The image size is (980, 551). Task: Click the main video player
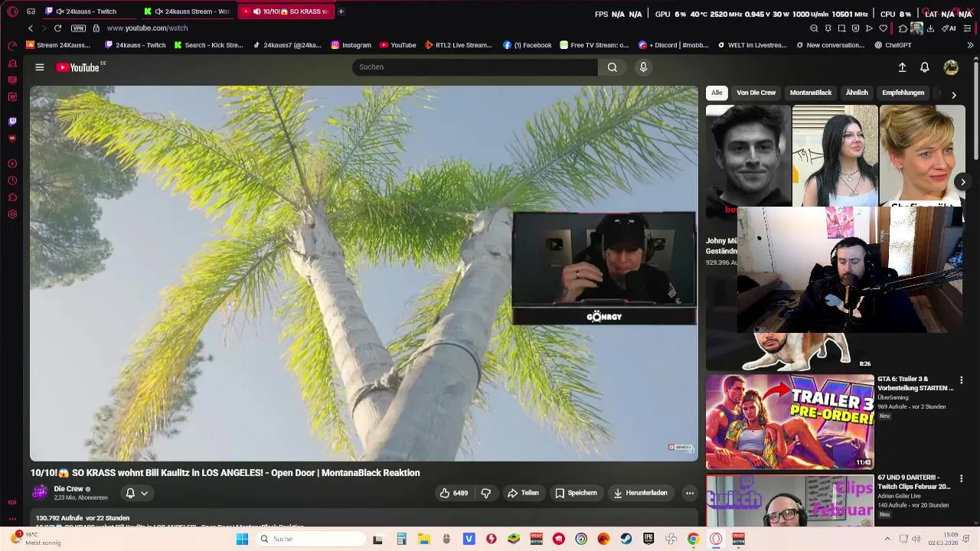[x=364, y=273]
